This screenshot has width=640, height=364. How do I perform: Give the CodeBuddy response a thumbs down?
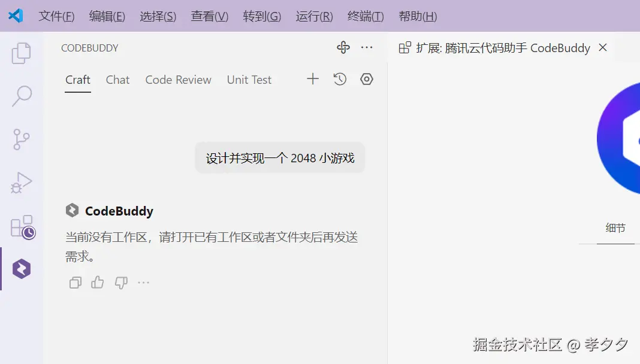[121, 283]
